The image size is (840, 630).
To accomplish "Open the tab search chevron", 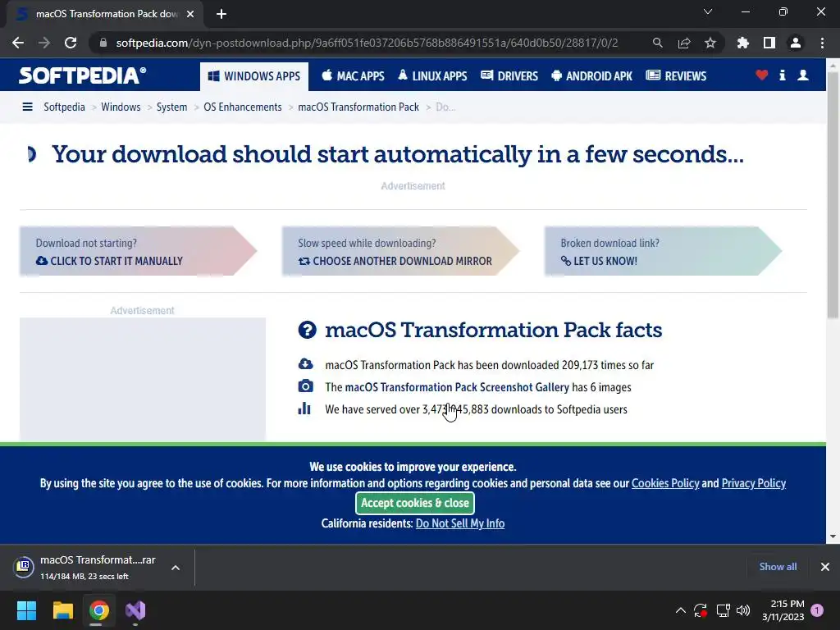I will point(708,11).
